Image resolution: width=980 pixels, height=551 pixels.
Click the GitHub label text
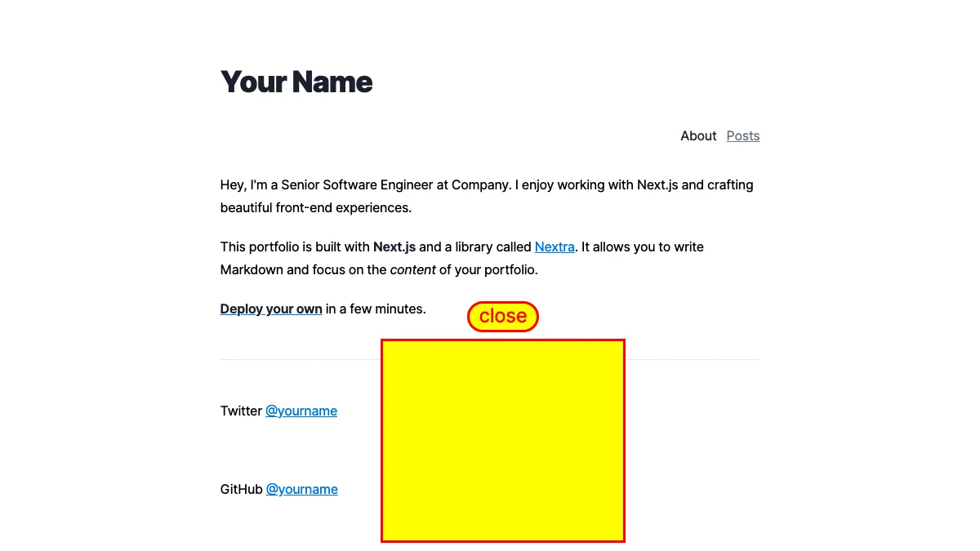242,489
